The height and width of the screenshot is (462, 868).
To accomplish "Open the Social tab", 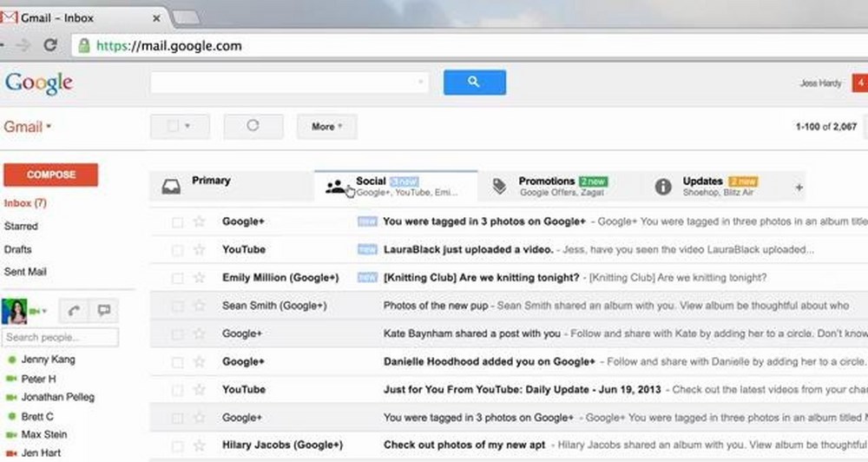I will (396, 186).
